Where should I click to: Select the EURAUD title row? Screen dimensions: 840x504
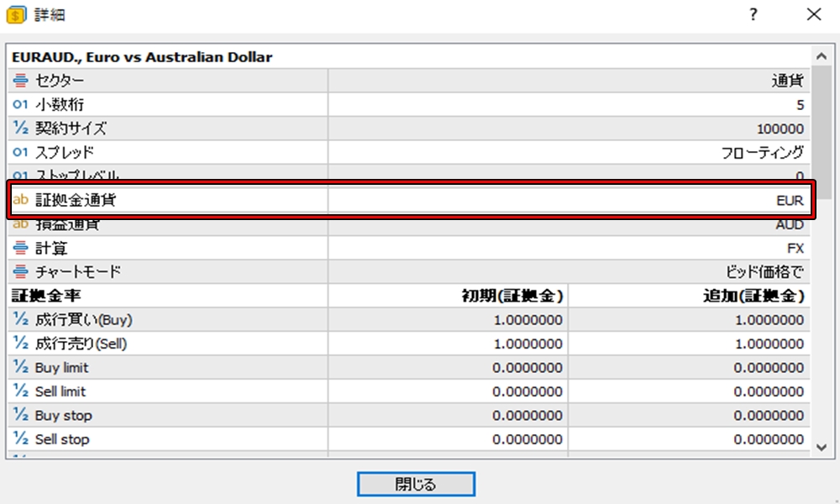(168, 57)
